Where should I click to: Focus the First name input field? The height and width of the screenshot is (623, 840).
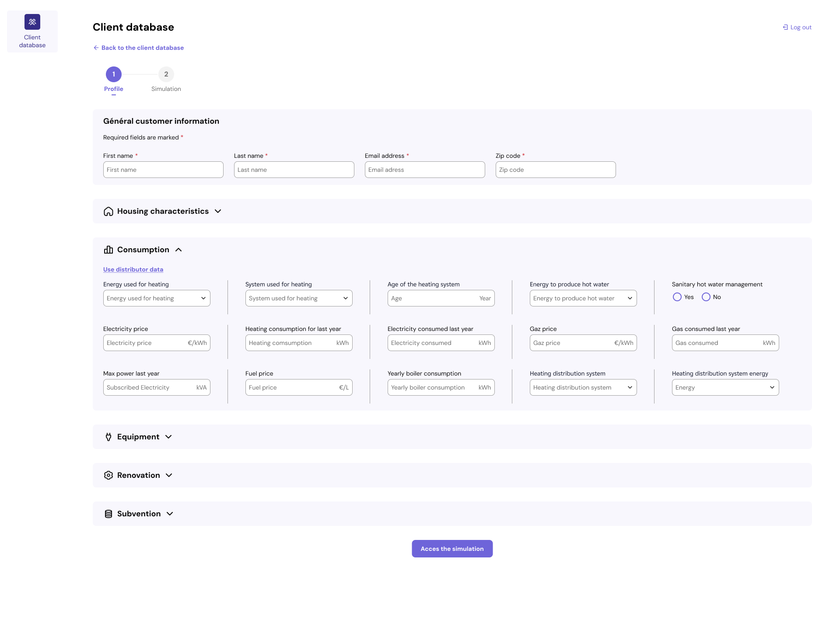pyautogui.click(x=163, y=170)
